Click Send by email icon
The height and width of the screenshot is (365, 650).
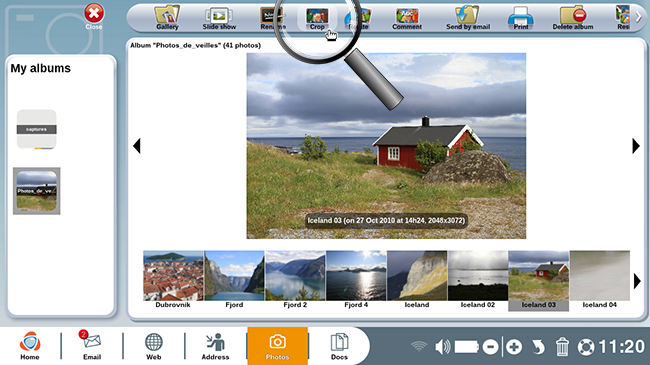point(468,17)
